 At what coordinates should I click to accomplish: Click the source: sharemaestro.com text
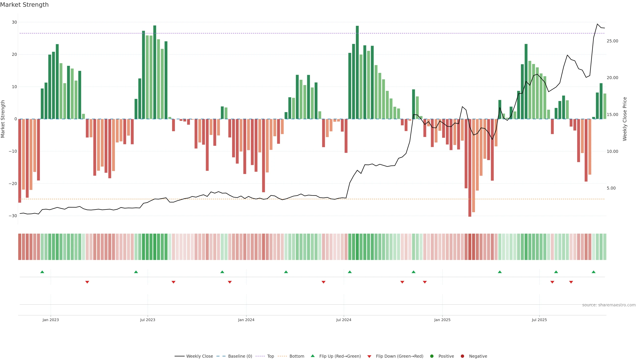[x=609, y=305]
